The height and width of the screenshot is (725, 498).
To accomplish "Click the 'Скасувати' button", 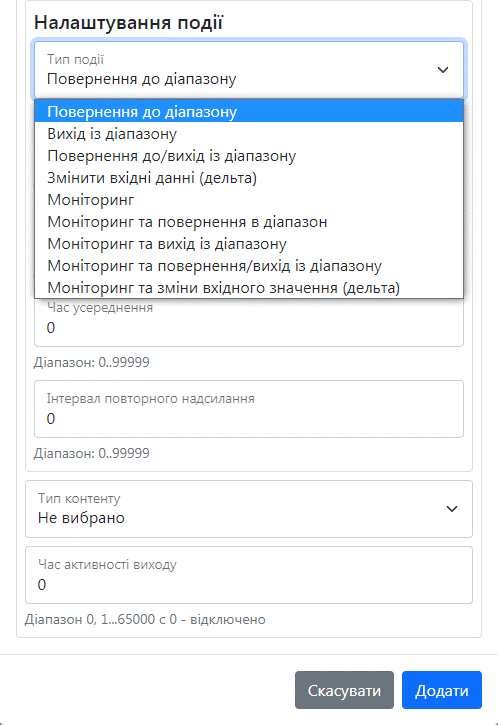I will click(344, 690).
